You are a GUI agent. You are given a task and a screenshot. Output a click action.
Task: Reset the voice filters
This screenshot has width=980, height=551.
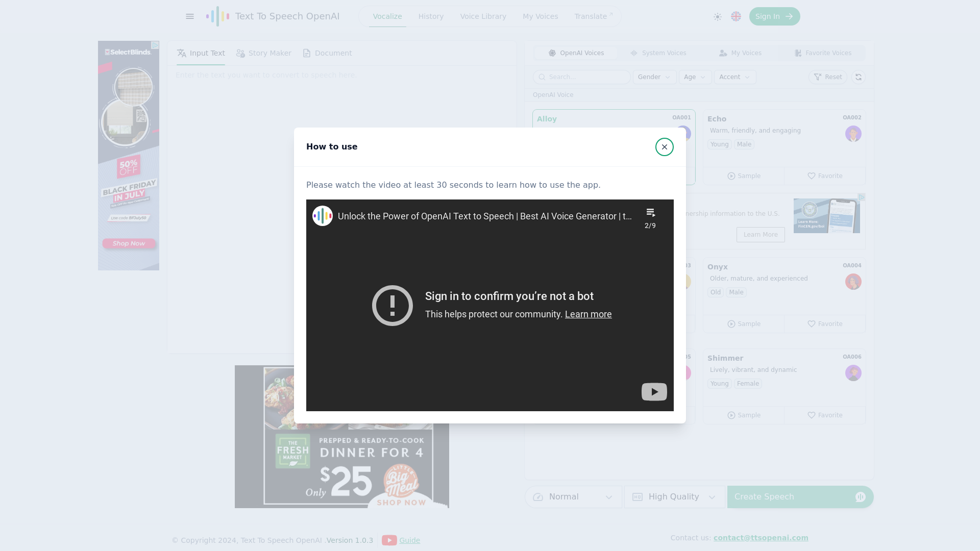tap(827, 77)
